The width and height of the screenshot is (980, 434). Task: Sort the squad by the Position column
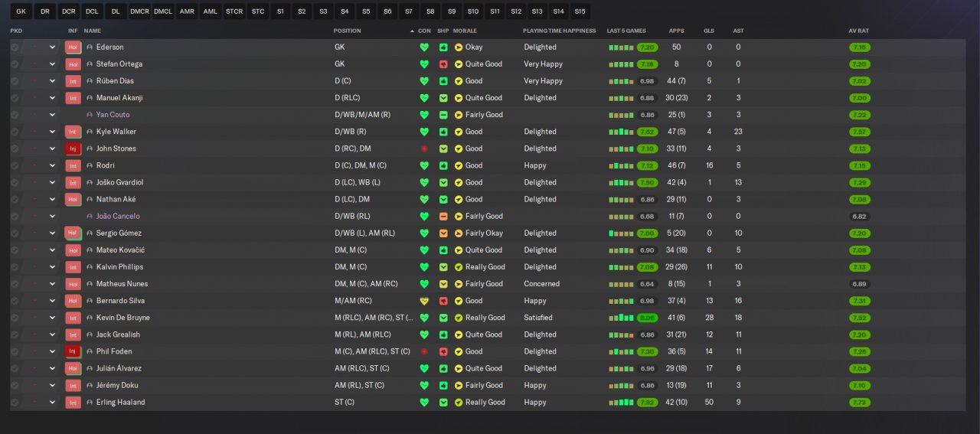(347, 31)
